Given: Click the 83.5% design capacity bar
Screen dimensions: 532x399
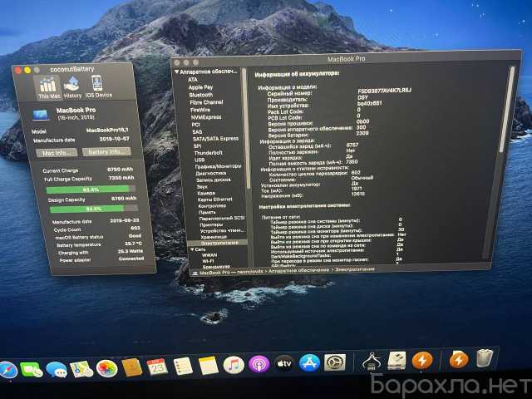Looking at the screenshot, I should 94,209.
